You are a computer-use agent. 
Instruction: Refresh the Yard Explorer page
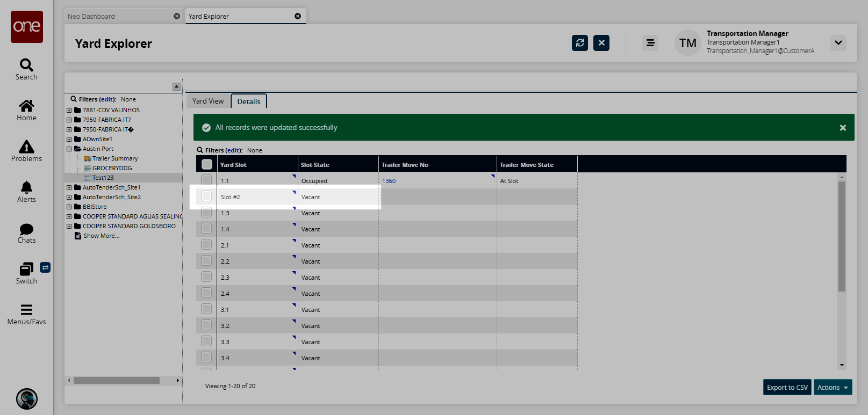(580, 43)
